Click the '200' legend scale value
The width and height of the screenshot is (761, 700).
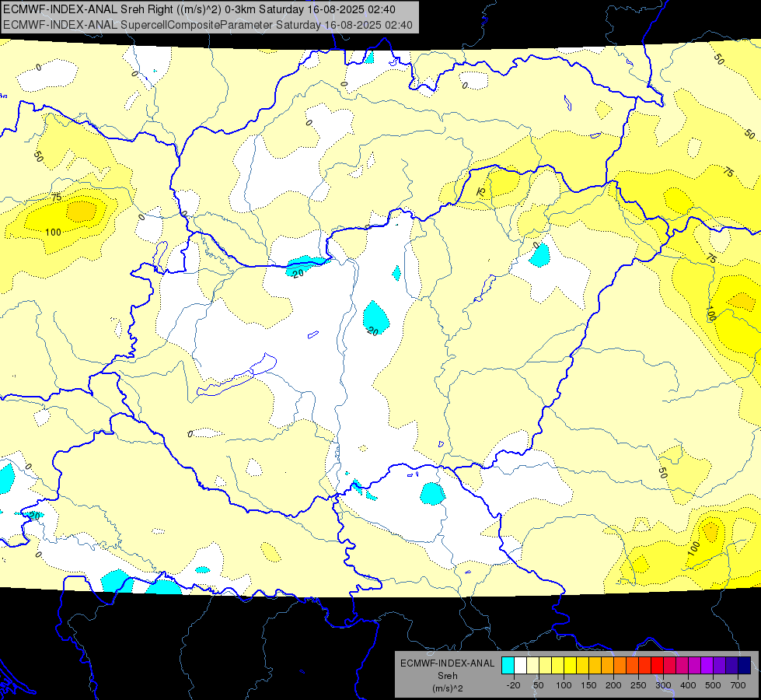click(613, 685)
